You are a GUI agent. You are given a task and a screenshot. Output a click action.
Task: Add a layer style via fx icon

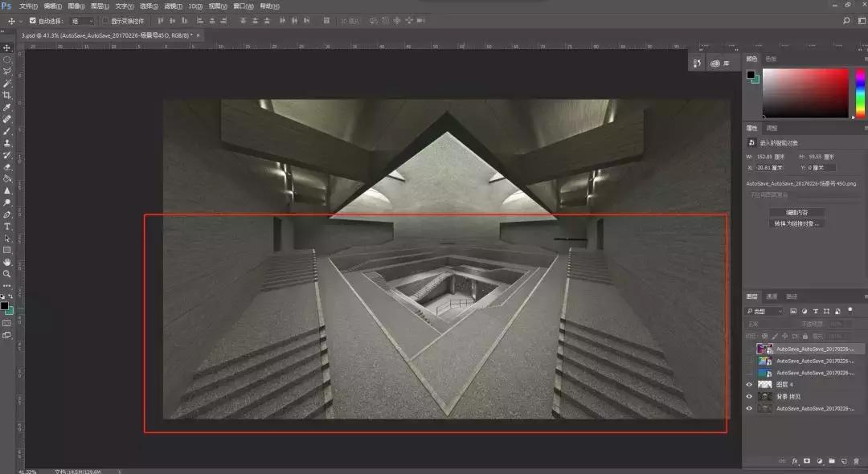795,461
